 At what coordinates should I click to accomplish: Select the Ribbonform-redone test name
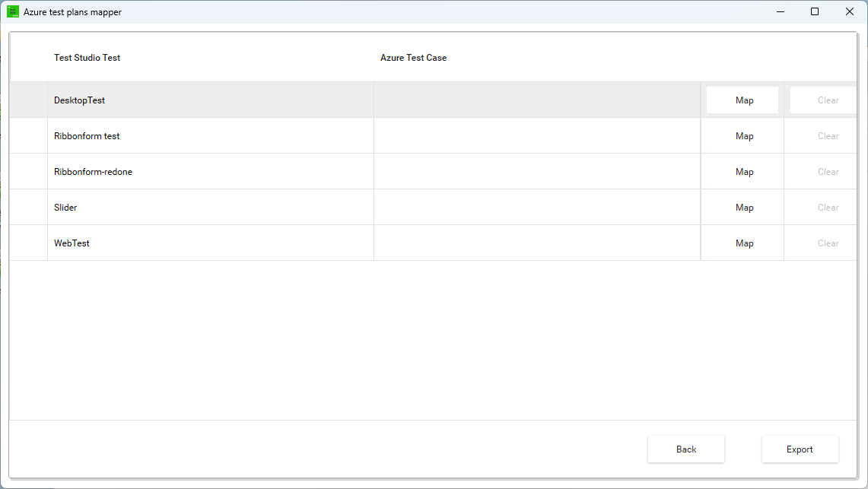(x=93, y=171)
